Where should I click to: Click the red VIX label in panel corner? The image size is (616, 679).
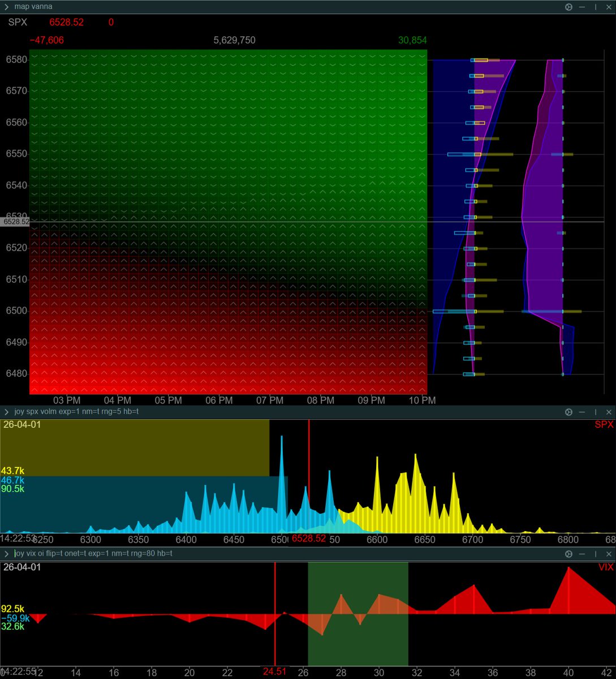(606, 568)
